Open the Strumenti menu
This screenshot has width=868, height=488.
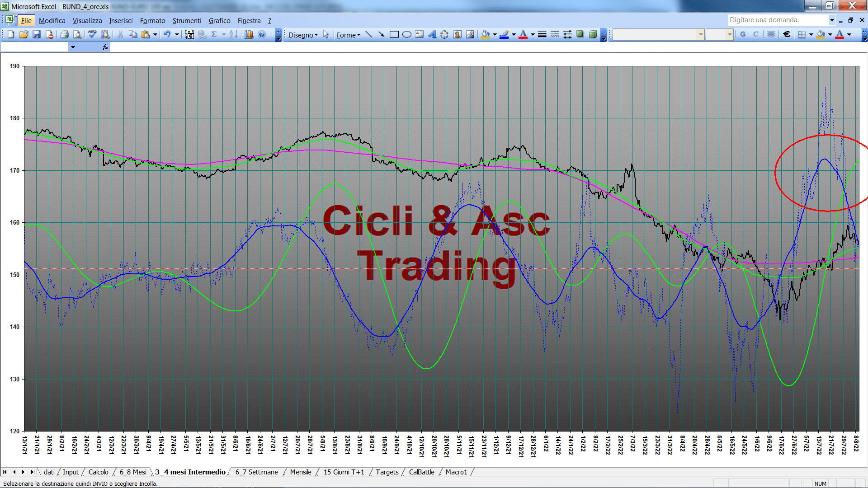click(187, 21)
